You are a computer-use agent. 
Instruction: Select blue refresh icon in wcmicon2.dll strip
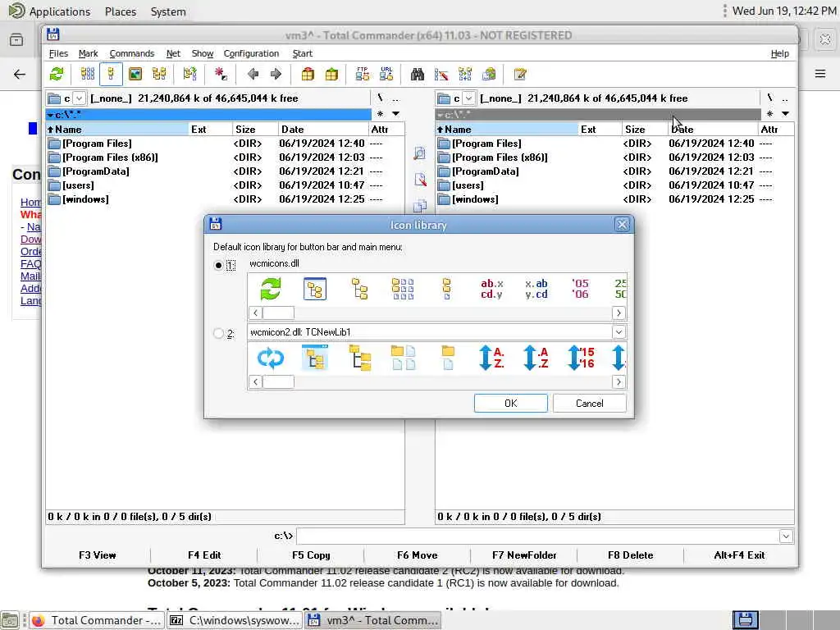click(x=271, y=358)
